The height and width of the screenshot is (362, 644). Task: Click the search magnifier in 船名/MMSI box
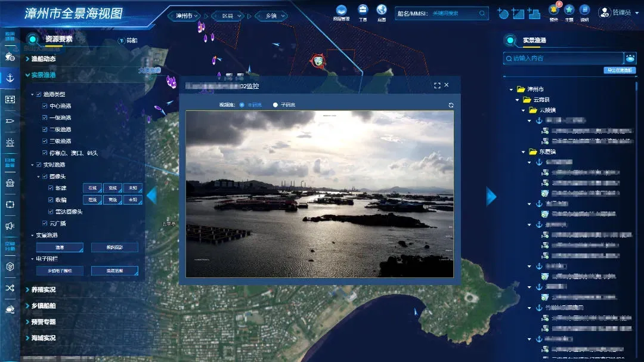pyautogui.click(x=482, y=14)
